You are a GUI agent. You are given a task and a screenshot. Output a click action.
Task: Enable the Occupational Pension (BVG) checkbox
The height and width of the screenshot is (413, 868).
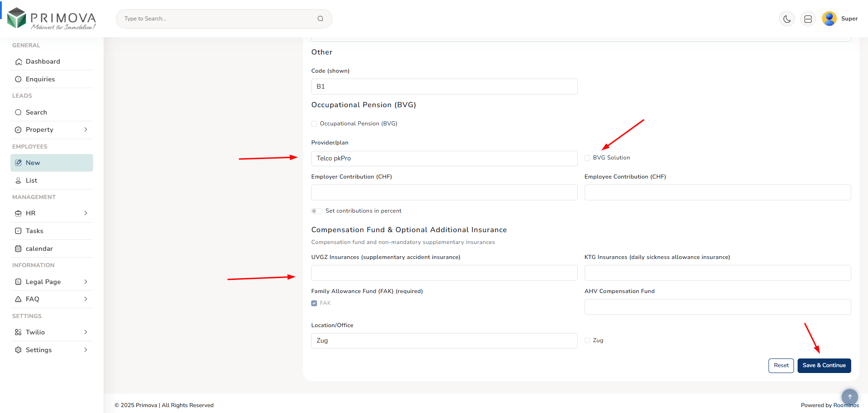(314, 123)
